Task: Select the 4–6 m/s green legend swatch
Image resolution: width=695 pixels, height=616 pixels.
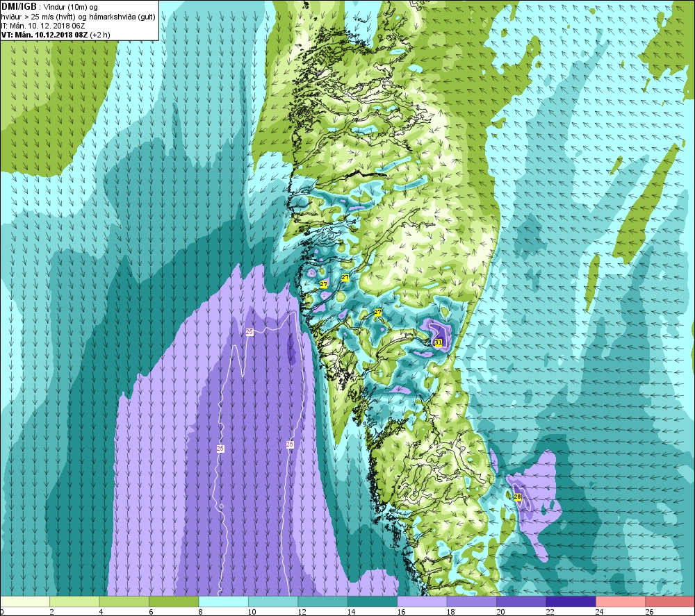Action: 124,601
